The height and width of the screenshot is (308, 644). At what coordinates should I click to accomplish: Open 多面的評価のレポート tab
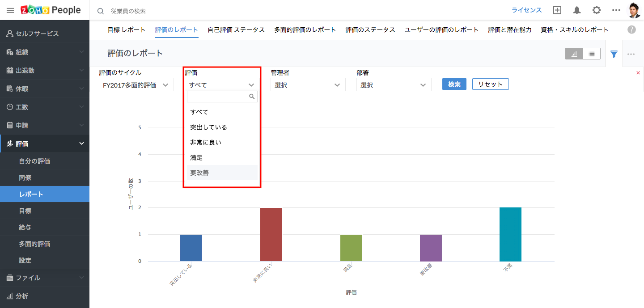coord(305,30)
